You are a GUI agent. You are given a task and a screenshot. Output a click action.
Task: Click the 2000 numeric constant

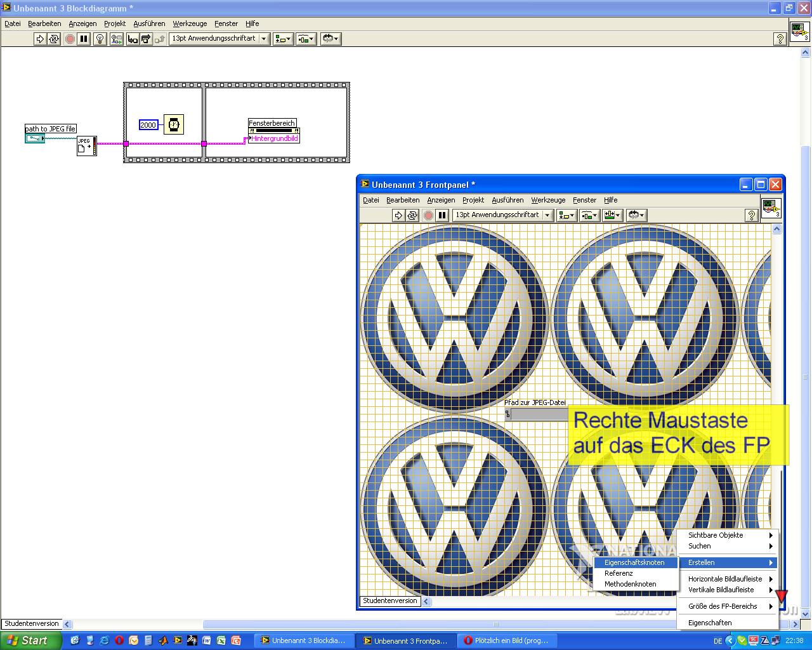click(x=148, y=125)
